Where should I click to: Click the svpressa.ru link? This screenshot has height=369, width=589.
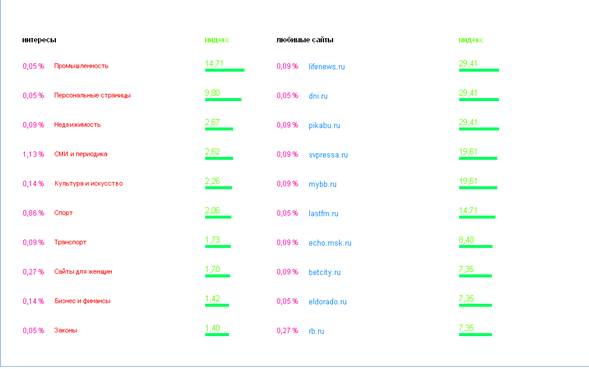coord(328,154)
